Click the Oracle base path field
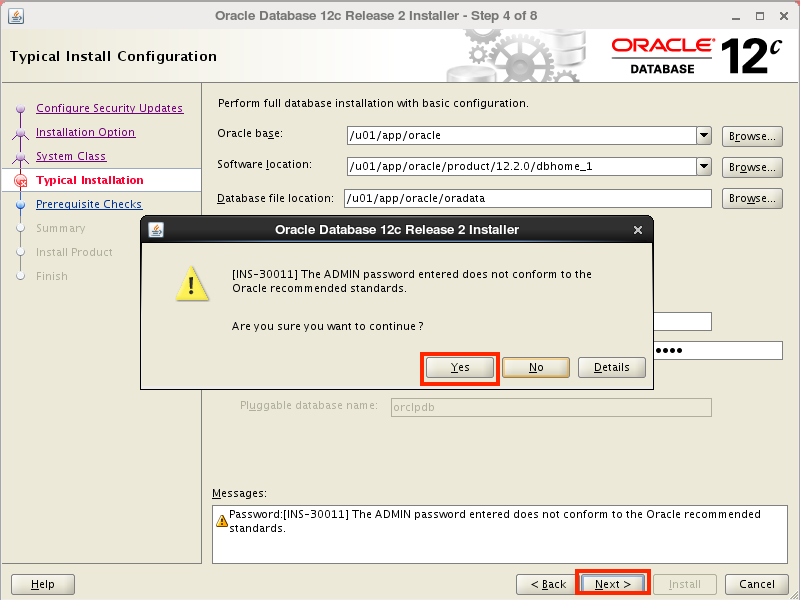Screen dimensions: 800x600 pos(521,136)
